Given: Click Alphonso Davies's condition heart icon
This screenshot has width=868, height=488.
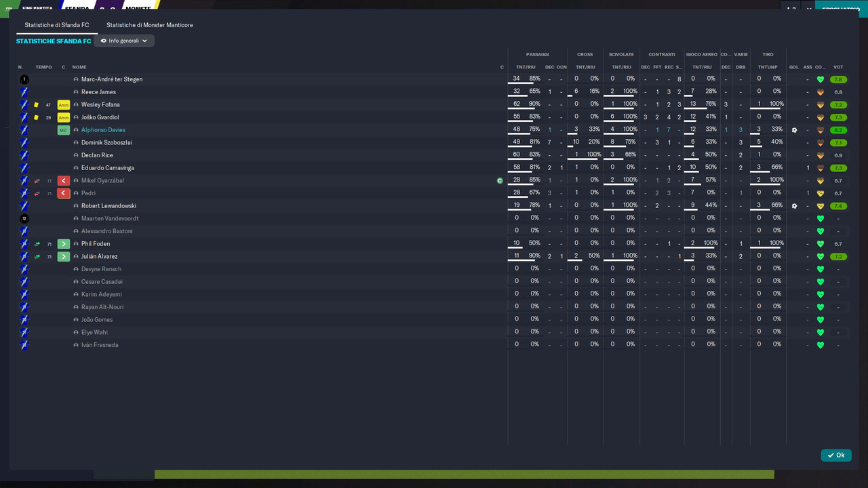Looking at the screenshot, I should (821, 130).
